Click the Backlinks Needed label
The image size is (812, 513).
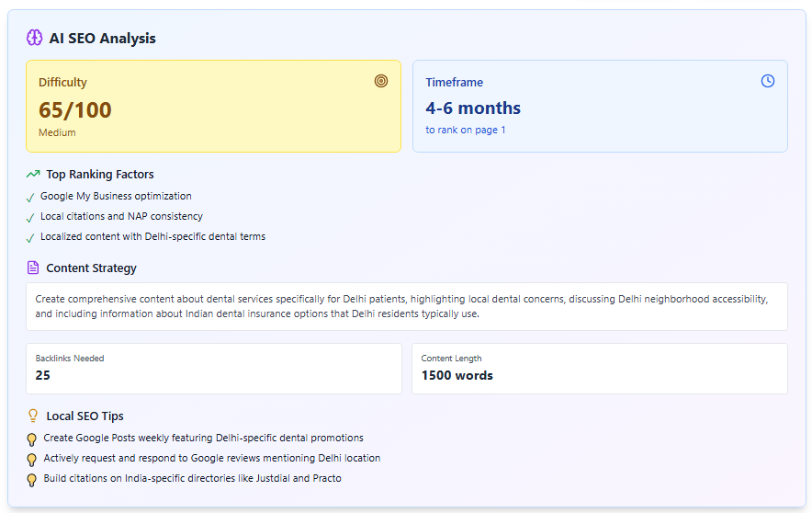(x=70, y=358)
